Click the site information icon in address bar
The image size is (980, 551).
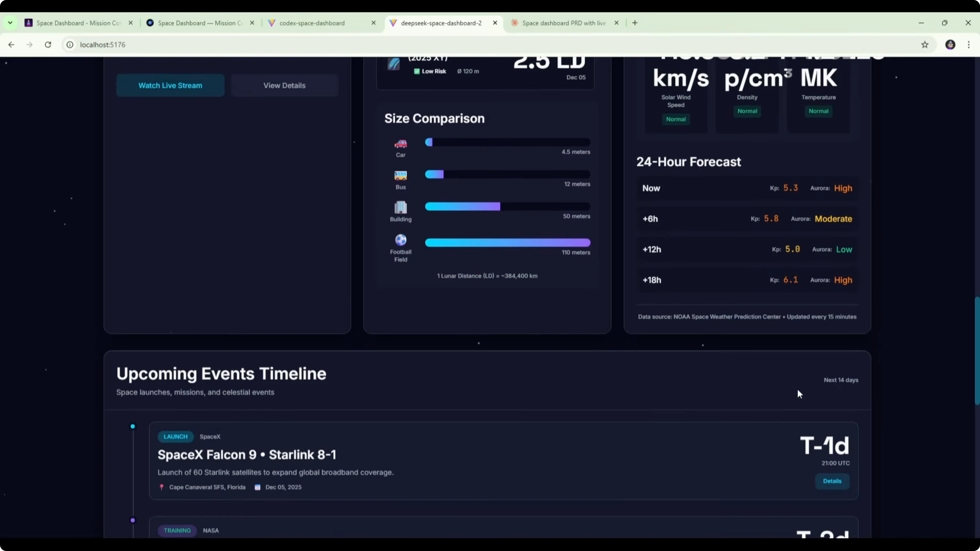pos(70,45)
